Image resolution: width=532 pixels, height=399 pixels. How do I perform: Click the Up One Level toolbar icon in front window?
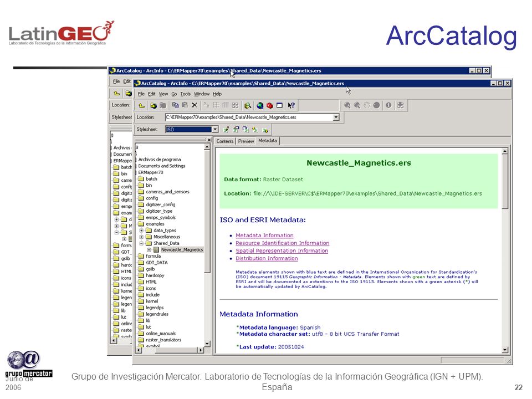click(141, 105)
